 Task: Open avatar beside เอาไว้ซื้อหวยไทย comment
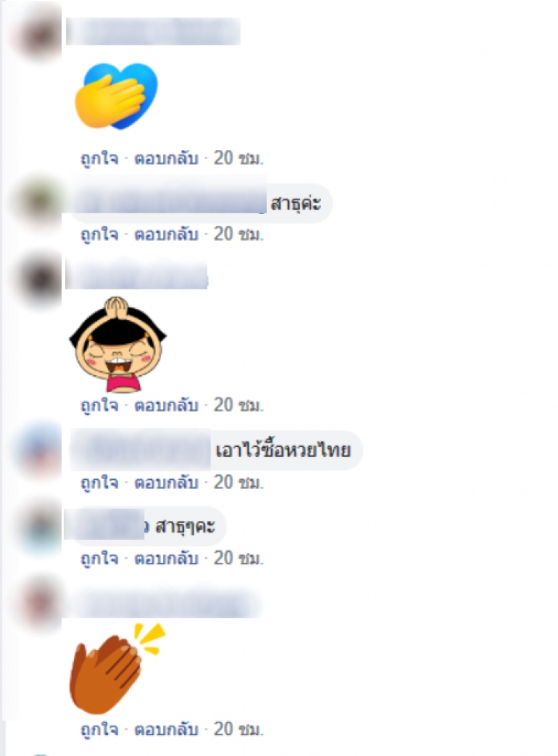[x=38, y=451]
